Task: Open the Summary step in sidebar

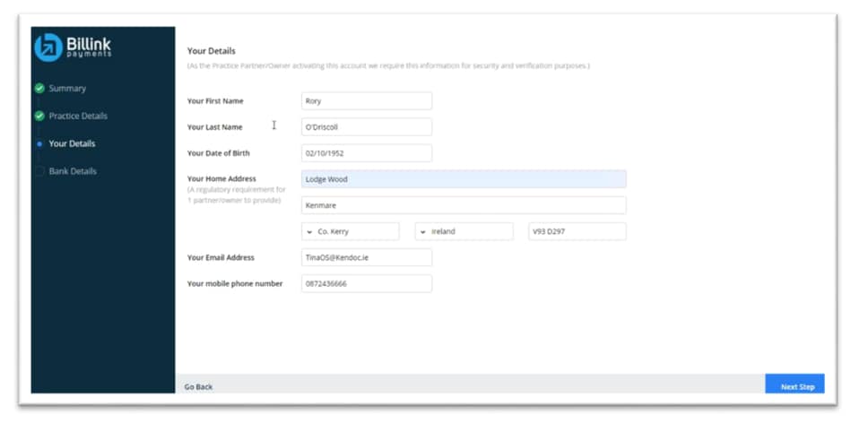Action: click(67, 89)
